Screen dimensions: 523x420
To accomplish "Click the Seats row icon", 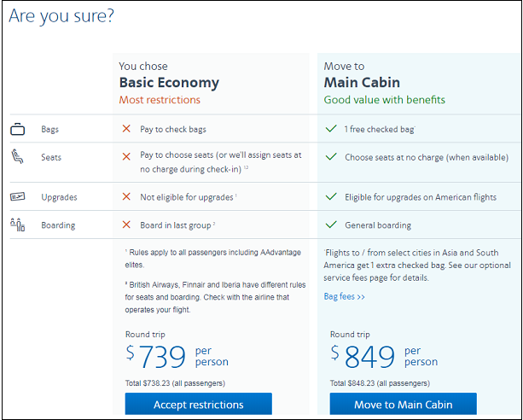I will tap(18, 157).
